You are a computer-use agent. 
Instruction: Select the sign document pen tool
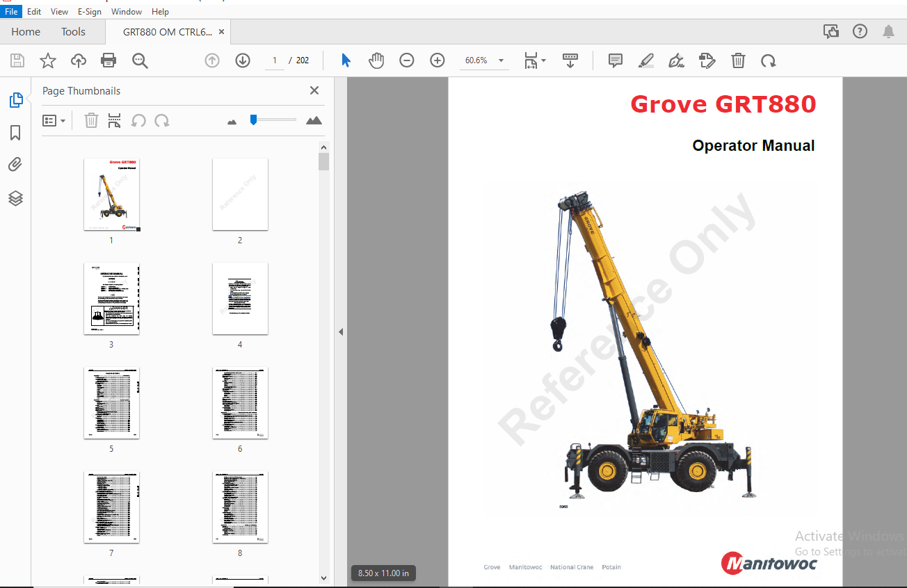point(677,60)
